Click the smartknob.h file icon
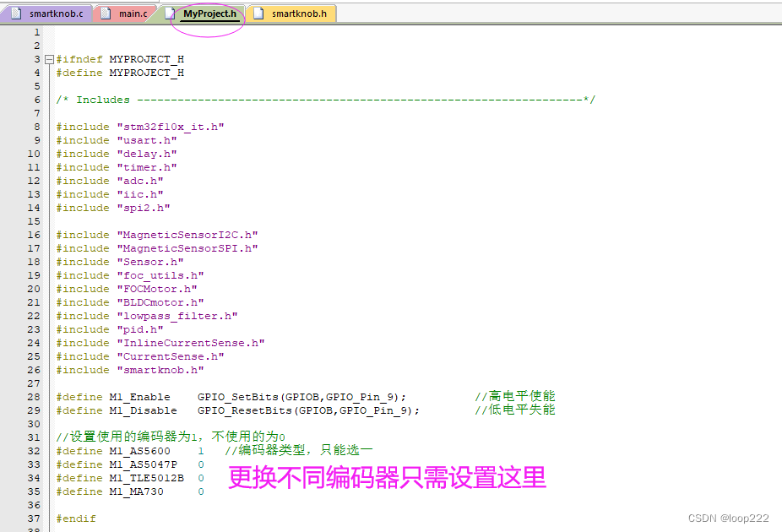The image size is (782, 532). click(258, 14)
